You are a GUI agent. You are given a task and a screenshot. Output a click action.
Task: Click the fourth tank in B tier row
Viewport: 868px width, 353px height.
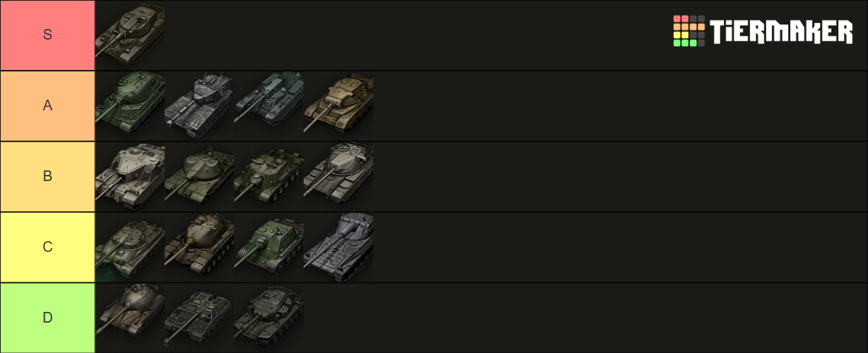click(338, 176)
